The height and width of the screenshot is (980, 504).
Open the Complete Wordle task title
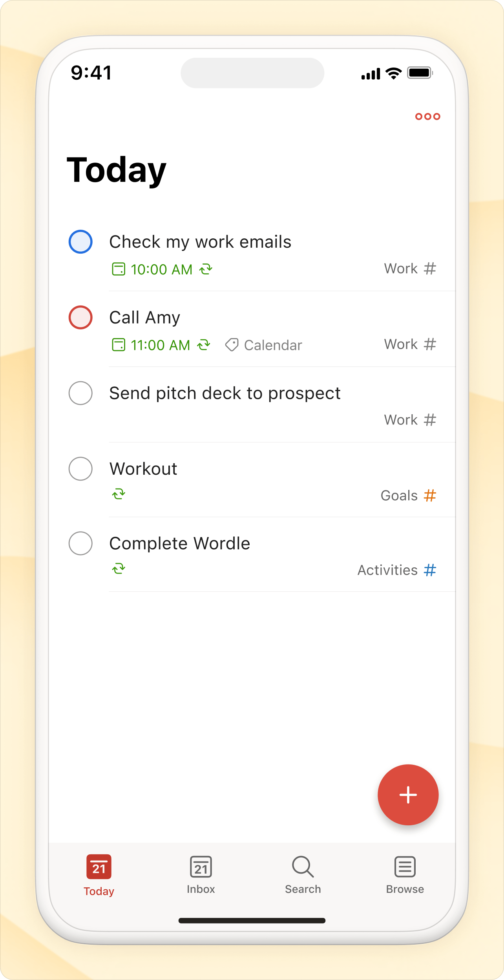[x=180, y=544]
